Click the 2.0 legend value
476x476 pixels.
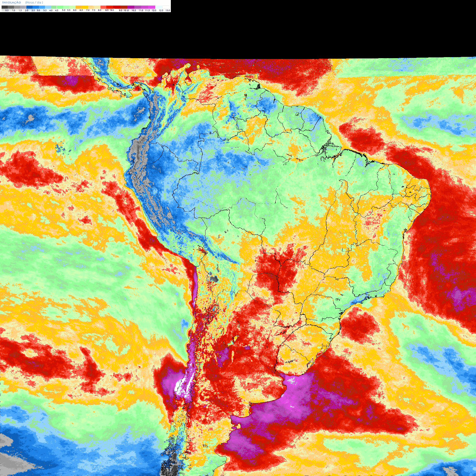click(26, 10)
